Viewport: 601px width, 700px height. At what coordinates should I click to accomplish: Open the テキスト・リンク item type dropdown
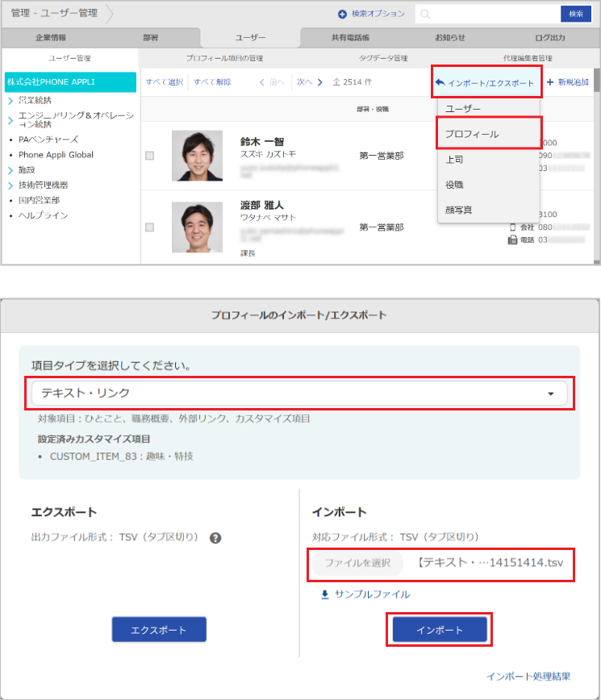coord(299,394)
